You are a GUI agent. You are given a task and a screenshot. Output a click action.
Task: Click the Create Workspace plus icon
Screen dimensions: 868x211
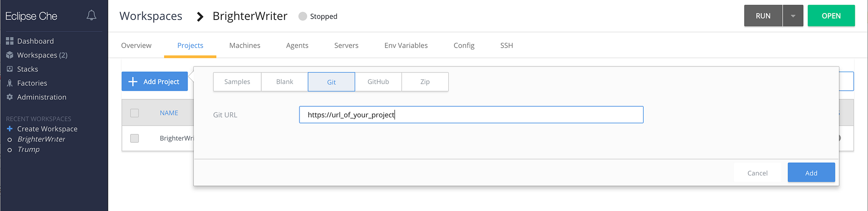coord(10,129)
